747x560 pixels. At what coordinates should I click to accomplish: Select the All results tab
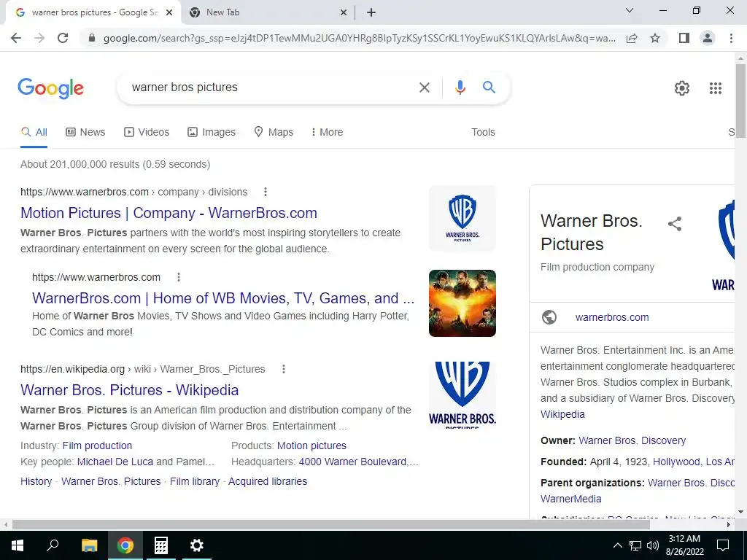34,132
